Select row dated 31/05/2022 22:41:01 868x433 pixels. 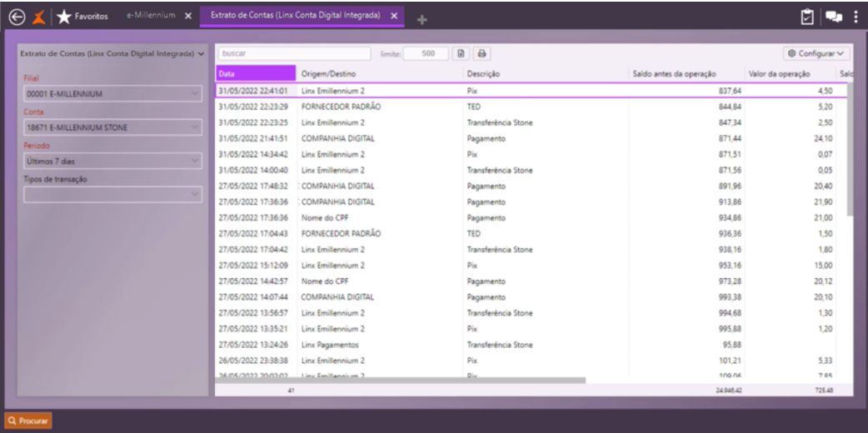pos(530,90)
